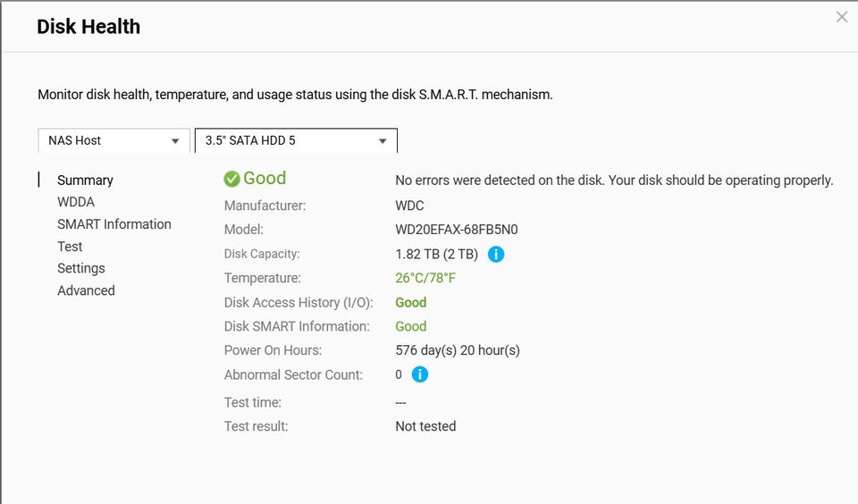Image resolution: width=858 pixels, height=504 pixels.
Task: Click the No errors were detected message
Action: (614, 180)
